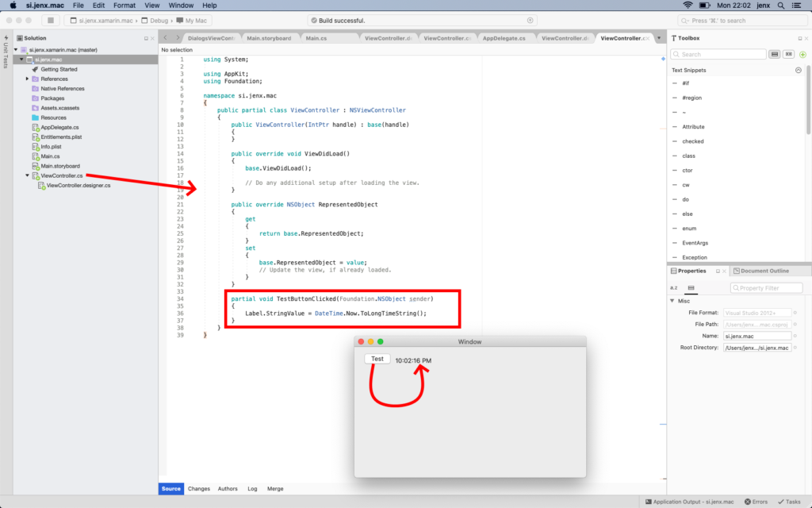Open the Tasks pad in the status bar
812x508 pixels.
click(x=789, y=502)
